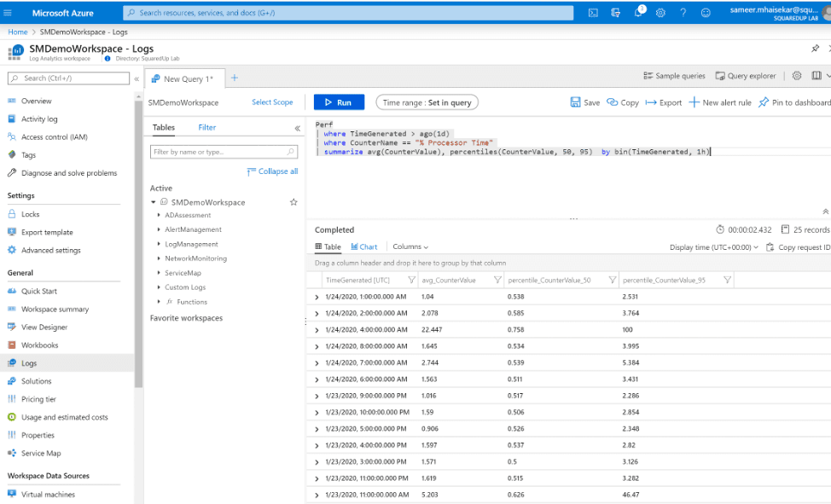Viewport: 831px width, 504px height.
Task: Filter the avg_CounterValue column
Action: click(x=497, y=280)
